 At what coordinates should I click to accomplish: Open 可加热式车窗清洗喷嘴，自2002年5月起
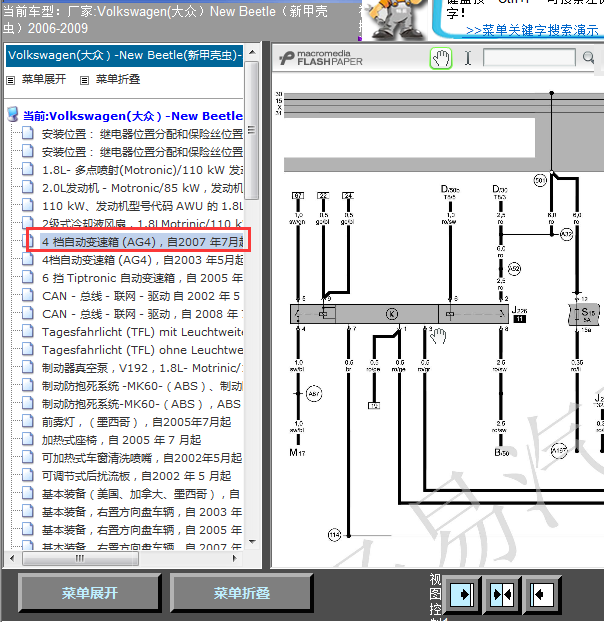(142, 458)
